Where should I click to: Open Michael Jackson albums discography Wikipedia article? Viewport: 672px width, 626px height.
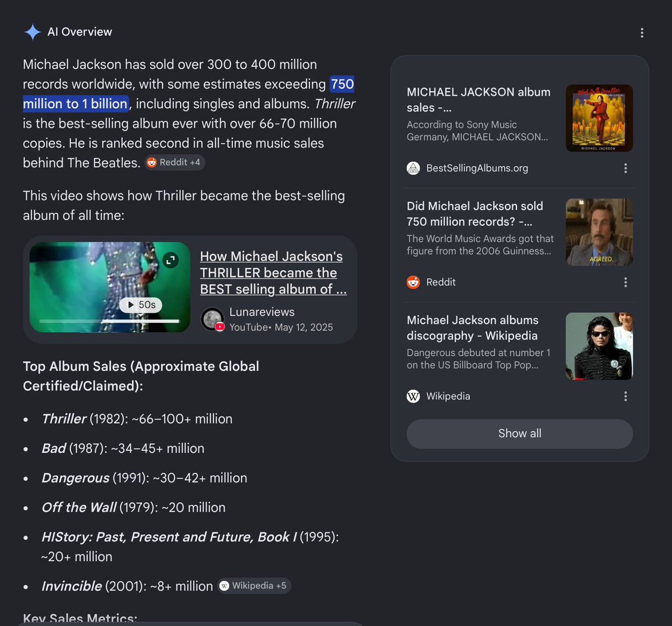pyautogui.click(x=472, y=328)
